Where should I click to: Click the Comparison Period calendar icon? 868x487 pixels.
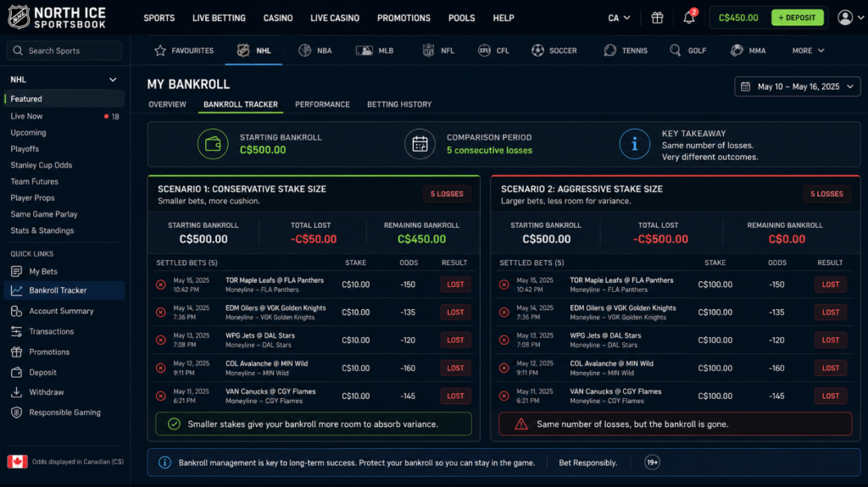pyautogui.click(x=420, y=144)
